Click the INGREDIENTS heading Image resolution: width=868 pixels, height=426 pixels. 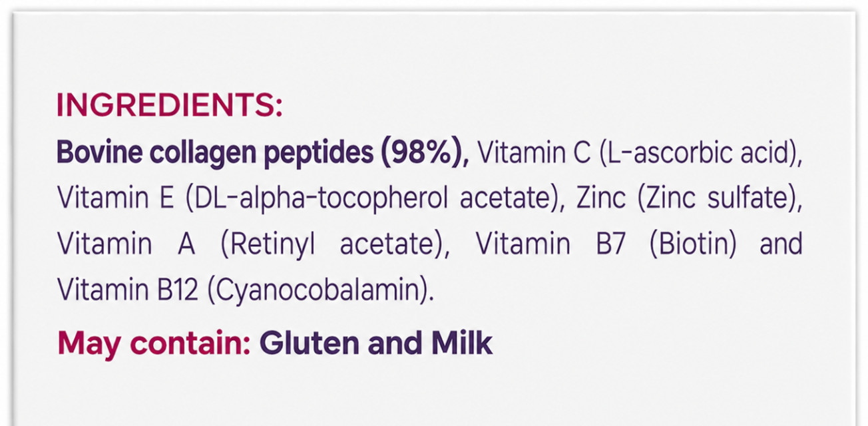pos(170,106)
